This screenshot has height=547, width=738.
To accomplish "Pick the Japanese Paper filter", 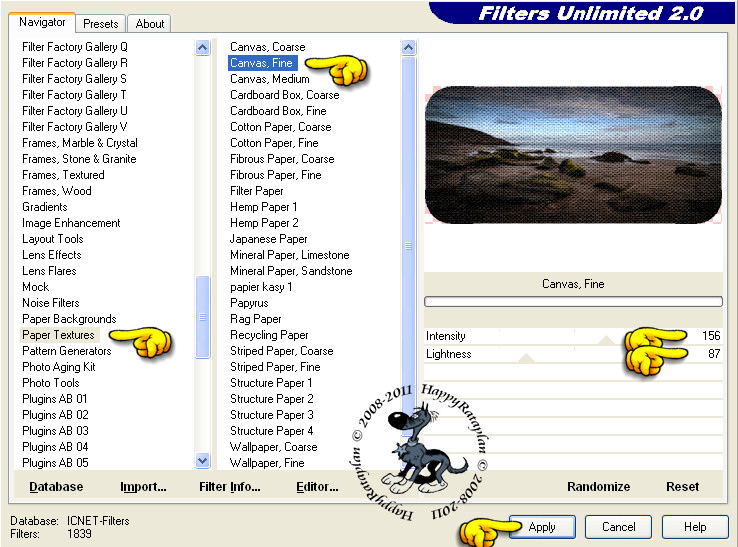I will point(269,239).
